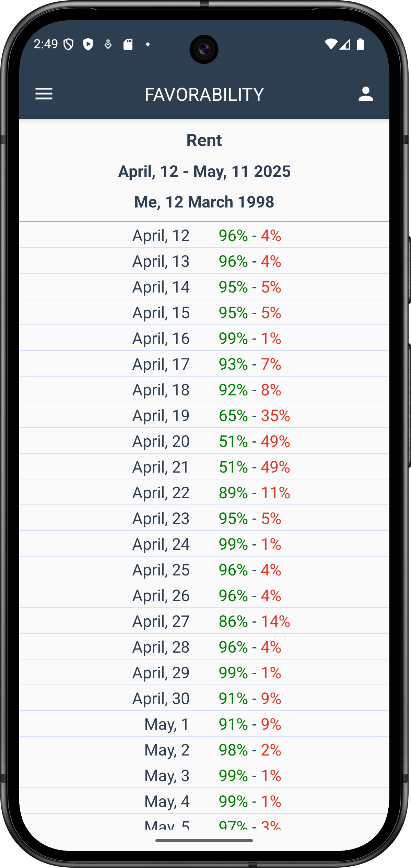Tap the April, 12 - May, 11 2025 date range
This screenshot has width=411, height=868.
204,171
